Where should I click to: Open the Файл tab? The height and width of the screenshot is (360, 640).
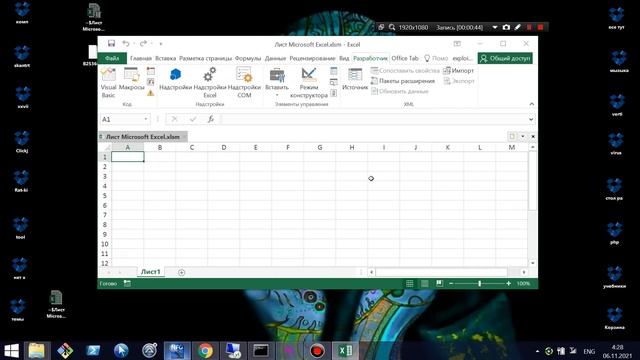point(112,58)
